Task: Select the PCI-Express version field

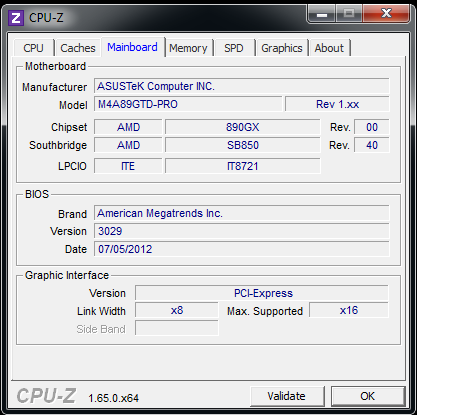Action: click(x=262, y=293)
